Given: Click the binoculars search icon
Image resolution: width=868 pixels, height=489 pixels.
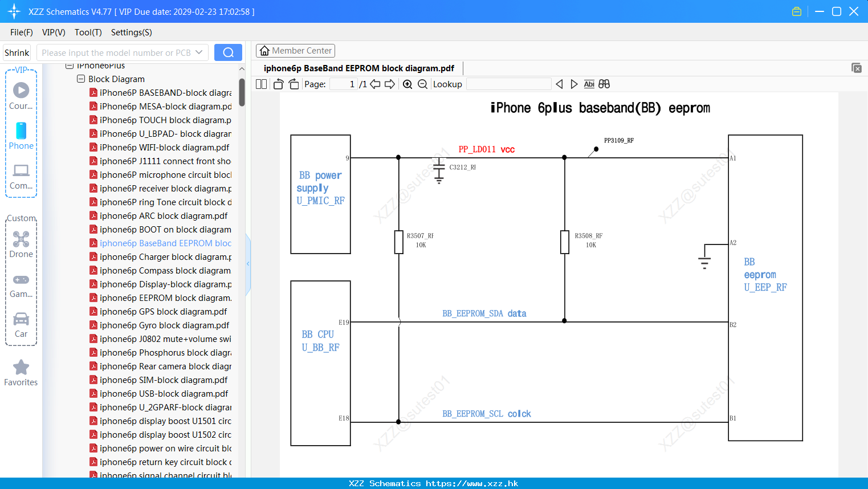Looking at the screenshot, I should coord(604,84).
